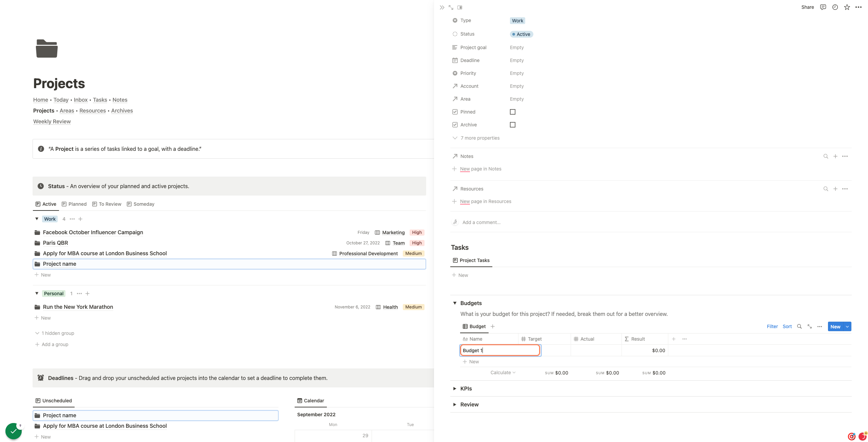This screenshot has height=442, width=868.
Task: Click the Budget 1 name input field
Action: point(500,350)
